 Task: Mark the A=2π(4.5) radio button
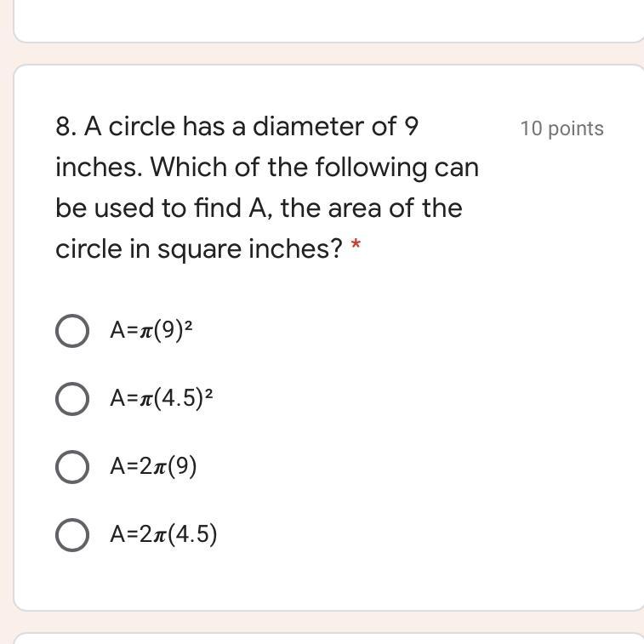coord(72,534)
